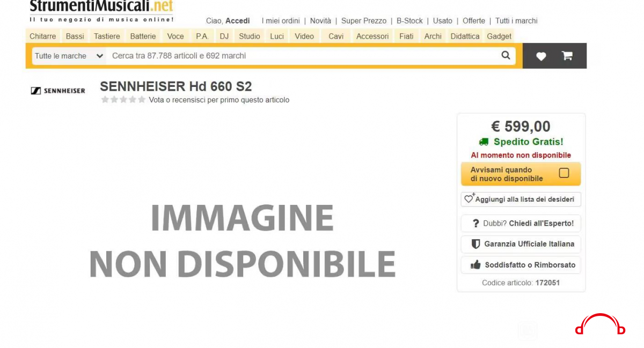Open the shopping cart icon

point(567,56)
